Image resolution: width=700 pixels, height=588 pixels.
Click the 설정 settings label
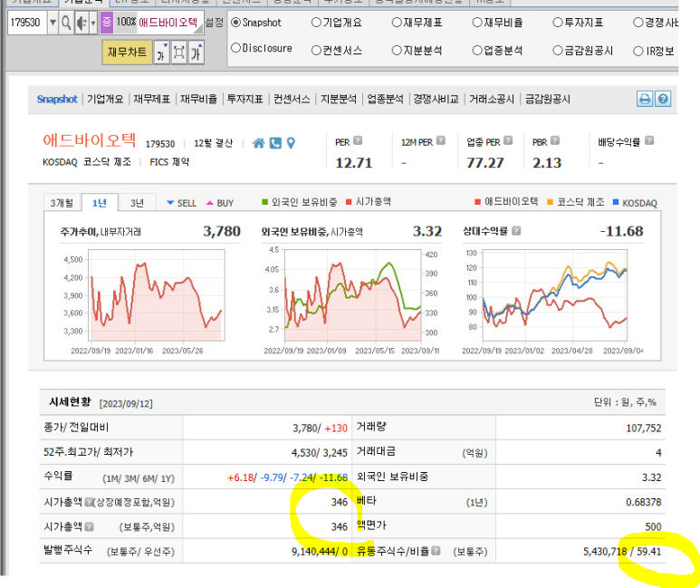215,23
